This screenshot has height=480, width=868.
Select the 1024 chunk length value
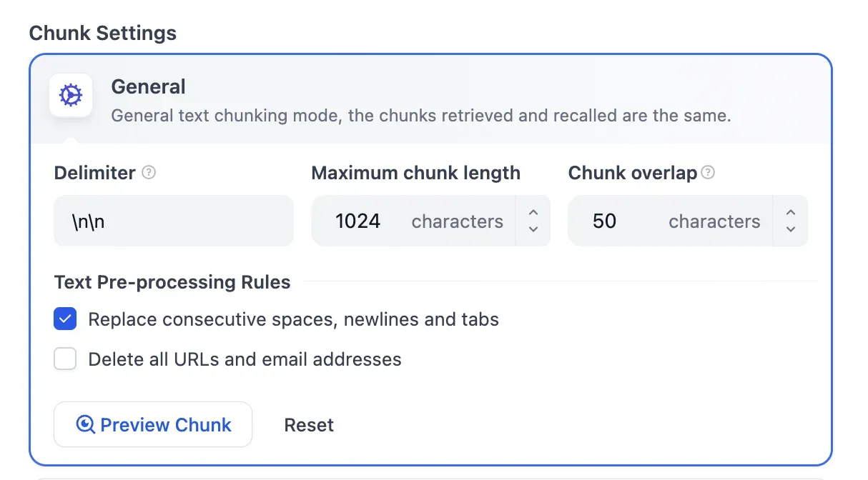tap(357, 221)
